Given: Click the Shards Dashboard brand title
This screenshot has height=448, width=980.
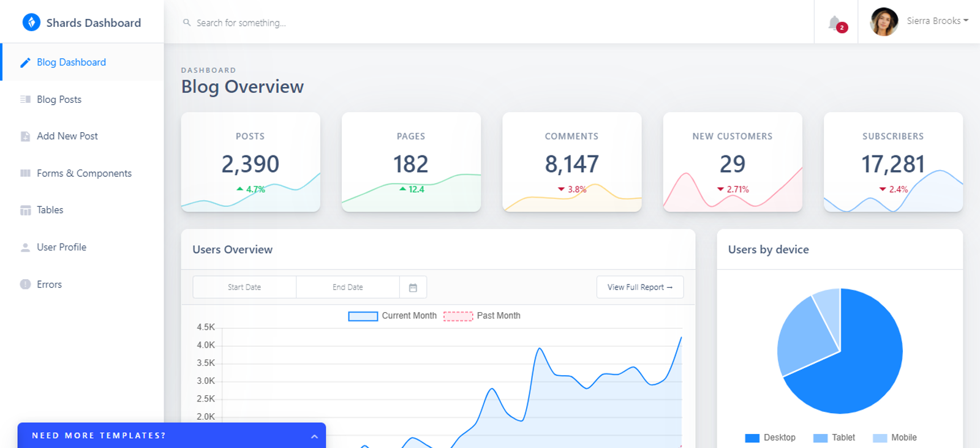Looking at the screenshot, I should [x=94, y=23].
